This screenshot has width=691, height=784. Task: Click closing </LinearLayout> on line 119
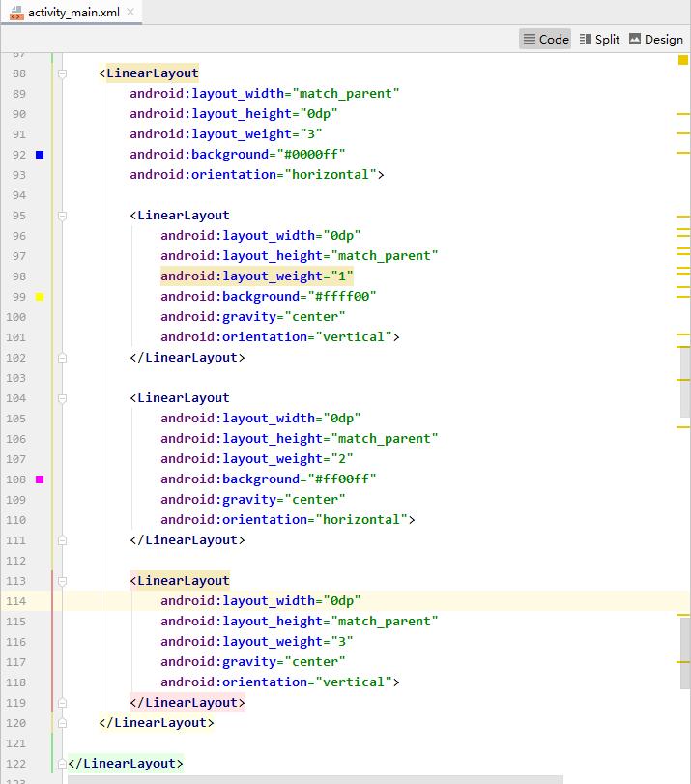(x=187, y=703)
